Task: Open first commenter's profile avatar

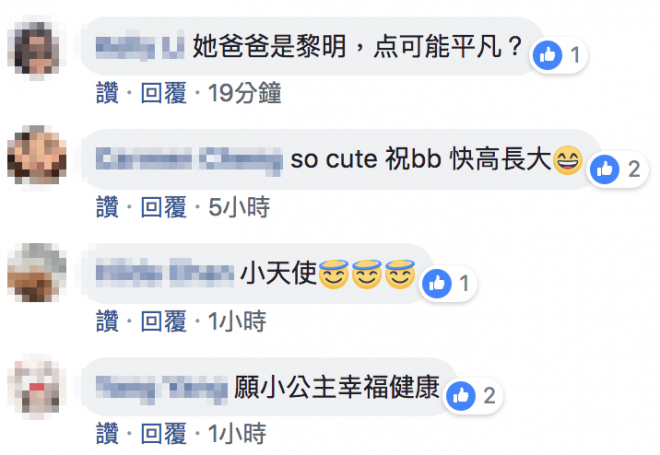Action: pyautogui.click(x=37, y=48)
